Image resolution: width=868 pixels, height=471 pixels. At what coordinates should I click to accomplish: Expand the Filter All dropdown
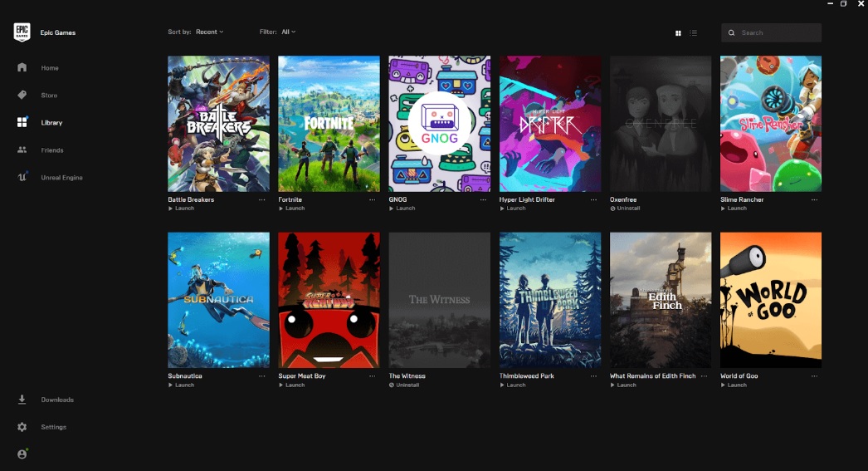click(288, 32)
